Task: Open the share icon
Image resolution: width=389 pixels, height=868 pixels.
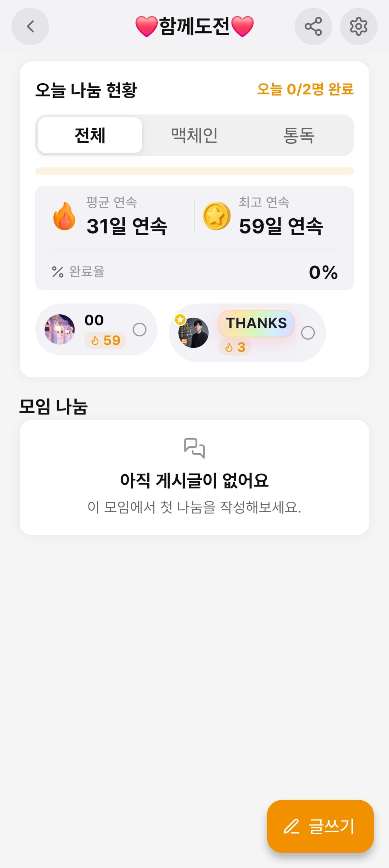Action: (x=313, y=26)
